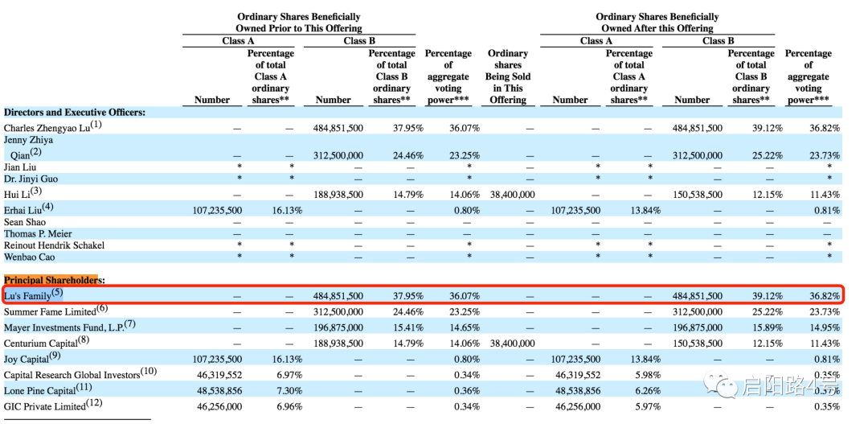Click GIC Private Limited name
868x424 pixels.
(54, 405)
